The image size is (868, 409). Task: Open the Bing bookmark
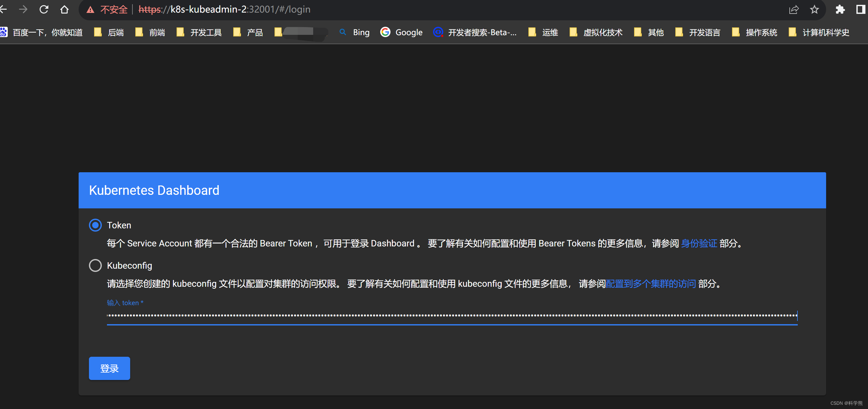tap(354, 32)
